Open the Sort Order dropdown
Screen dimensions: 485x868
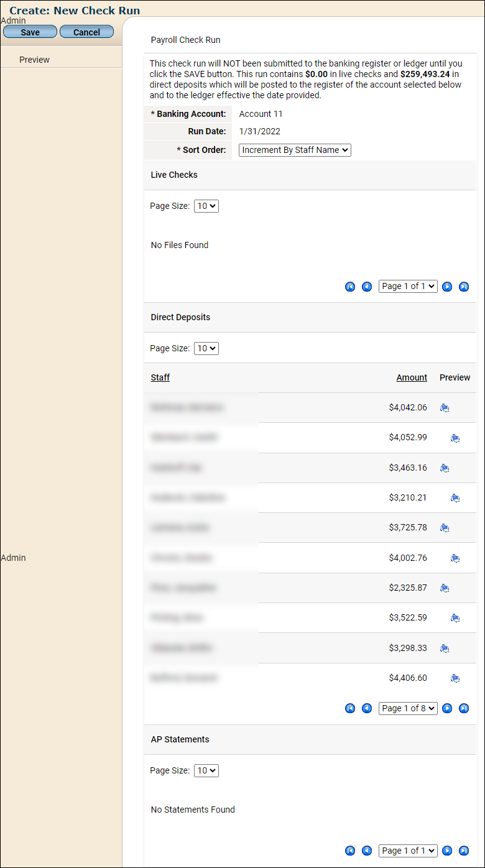click(295, 150)
